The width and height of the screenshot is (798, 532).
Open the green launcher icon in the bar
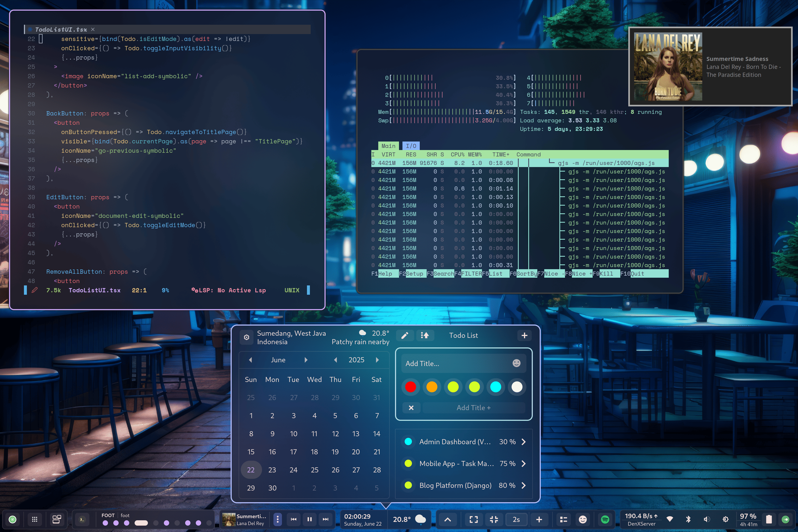pos(13,519)
